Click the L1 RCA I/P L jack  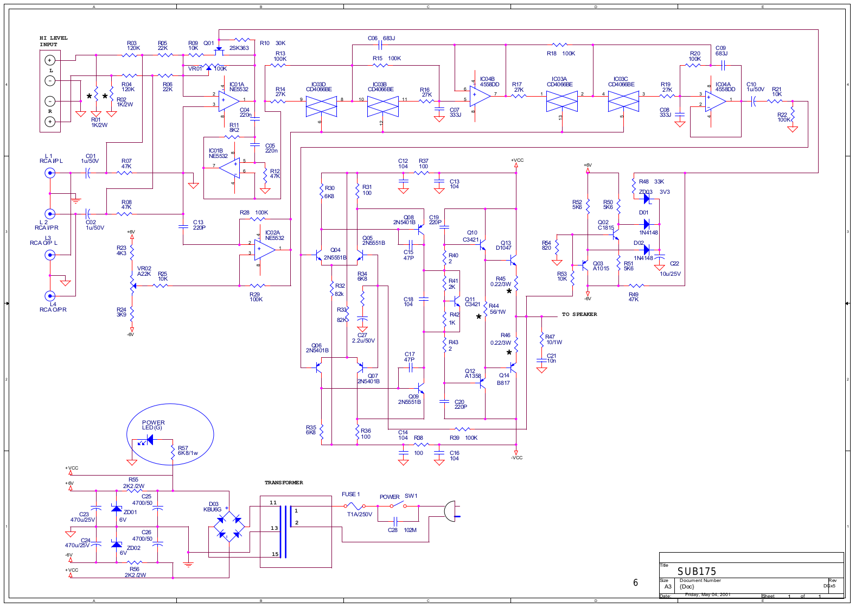coord(50,173)
